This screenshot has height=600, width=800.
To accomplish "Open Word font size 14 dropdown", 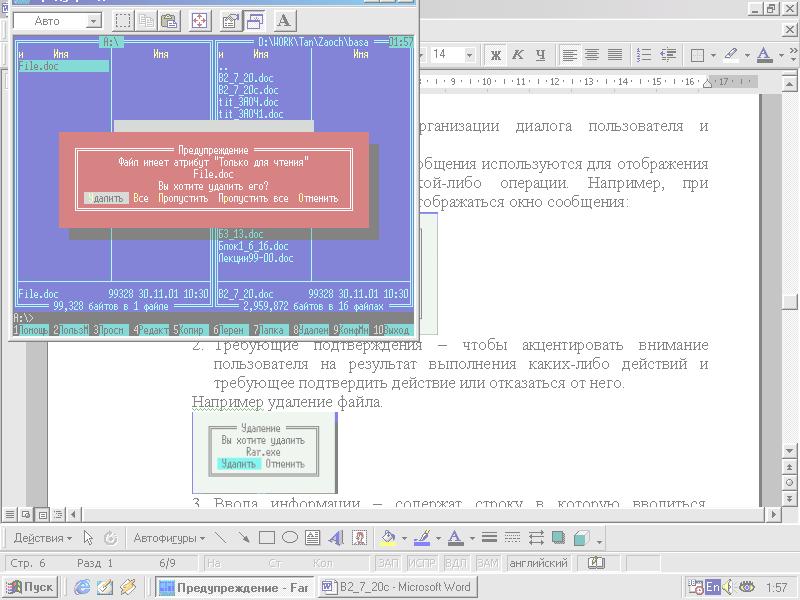I will 469,55.
